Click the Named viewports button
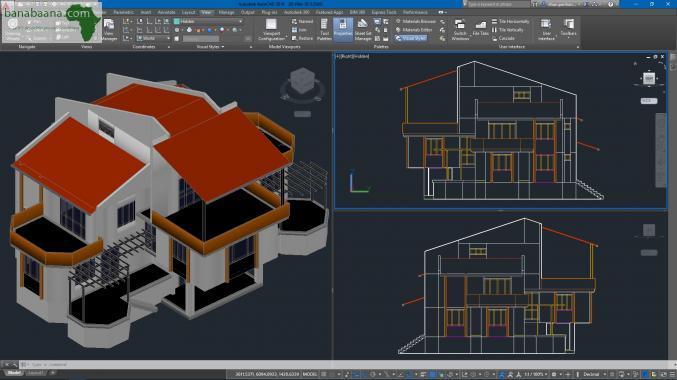Image resolution: width=677 pixels, height=380 pixels. 302,21
